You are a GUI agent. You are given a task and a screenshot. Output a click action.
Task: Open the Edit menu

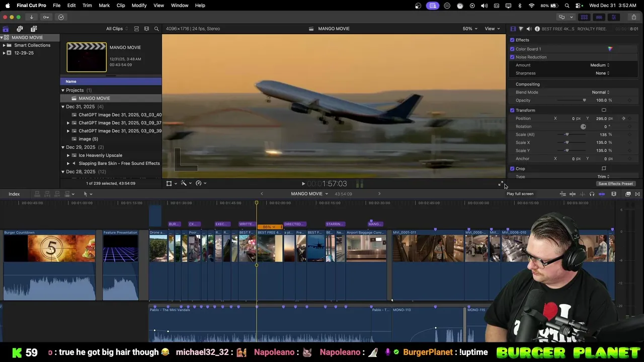point(71,6)
